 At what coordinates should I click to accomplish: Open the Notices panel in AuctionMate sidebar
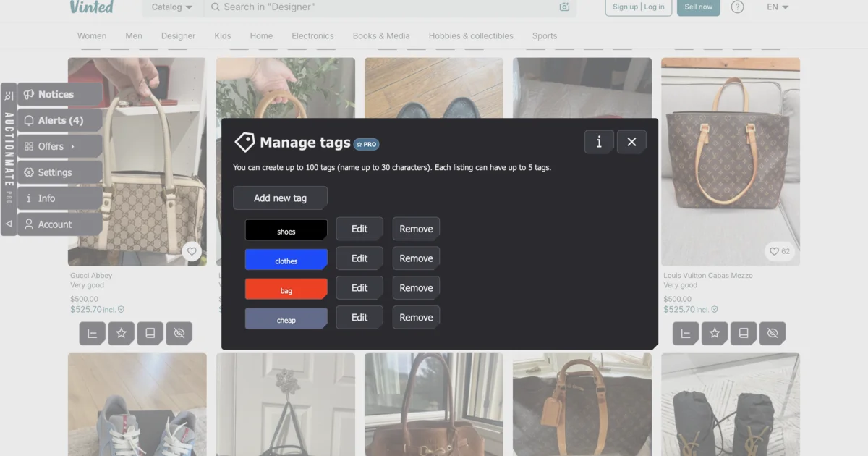click(60, 94)
